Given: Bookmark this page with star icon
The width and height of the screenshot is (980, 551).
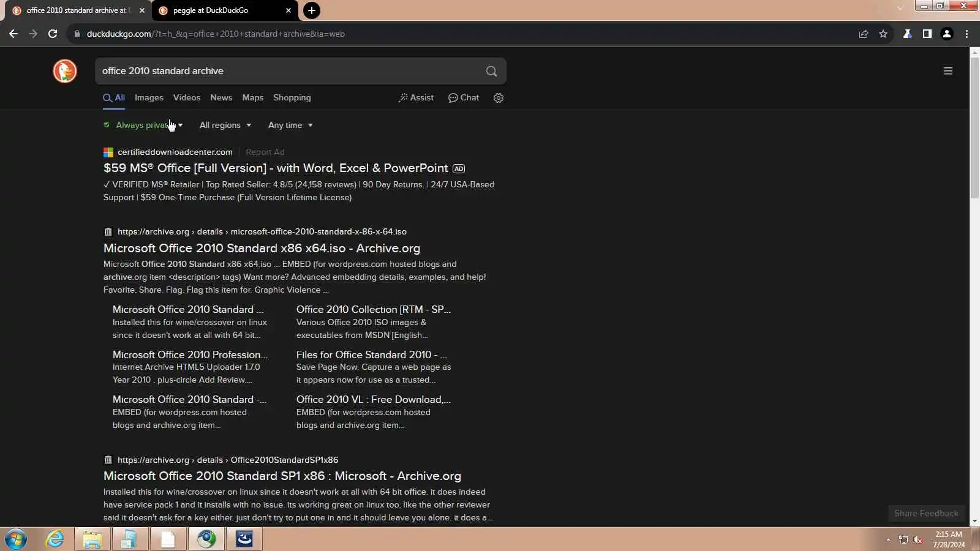Looking at the screenshot, I should (883, 34).
